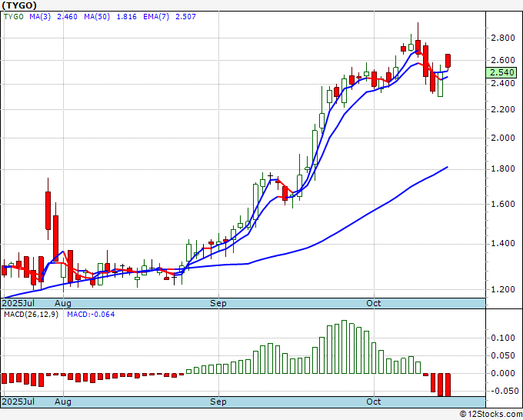Click the MA(3) legend label
This screenshot has height=420, width=523.
[40, 17]
